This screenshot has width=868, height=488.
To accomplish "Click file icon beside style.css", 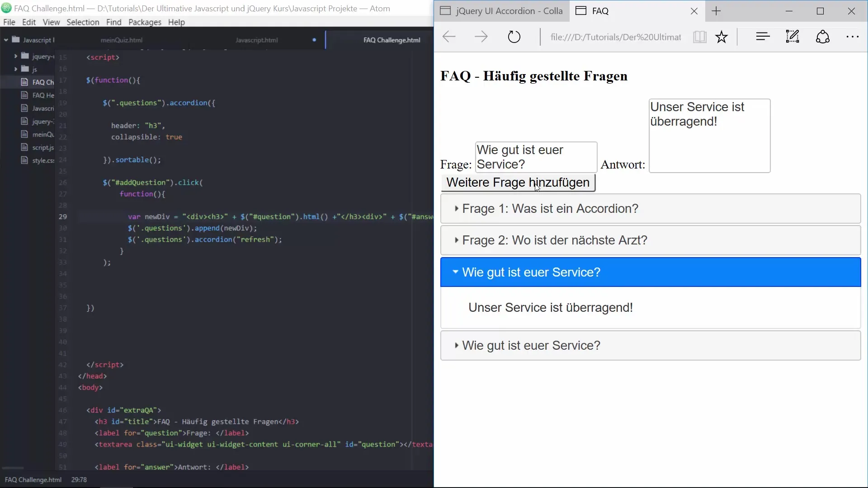I will [x=24, y=160].
